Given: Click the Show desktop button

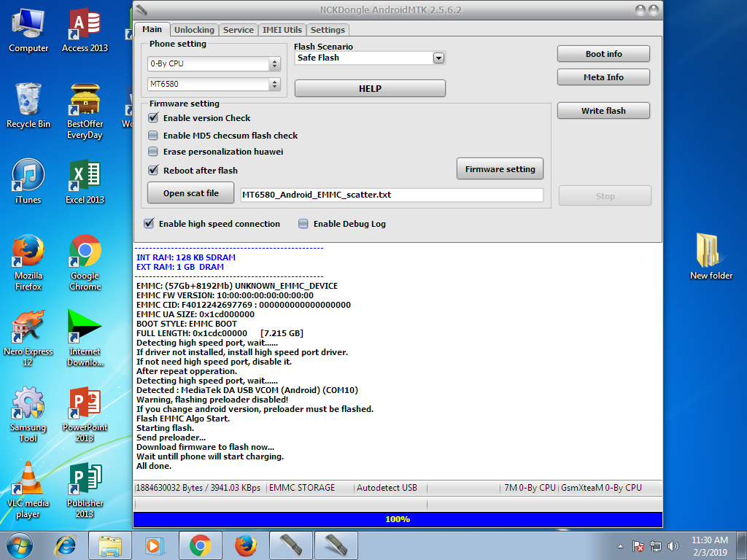Looking at the screenshot, I should click(x=742, y=545).
